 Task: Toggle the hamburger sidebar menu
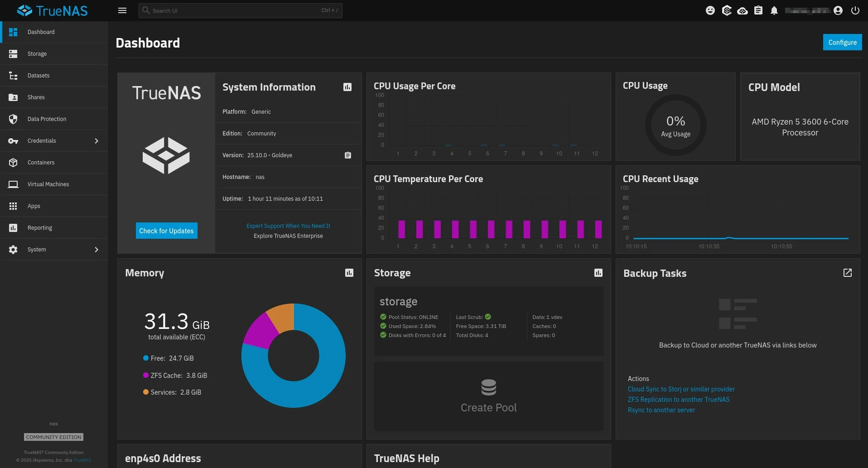tap(122, 10)
